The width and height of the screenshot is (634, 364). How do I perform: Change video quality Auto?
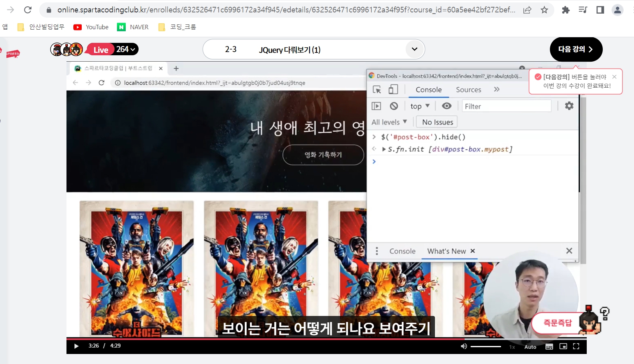pos(530,347)
